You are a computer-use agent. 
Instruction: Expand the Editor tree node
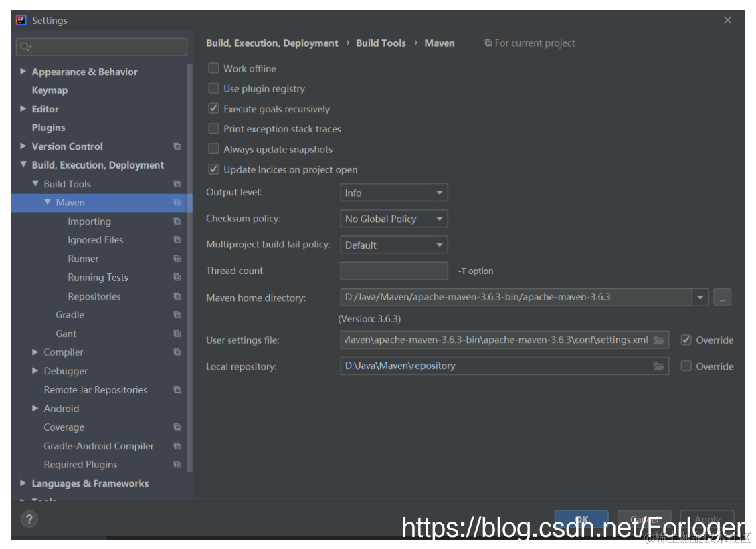coord(23,108)
